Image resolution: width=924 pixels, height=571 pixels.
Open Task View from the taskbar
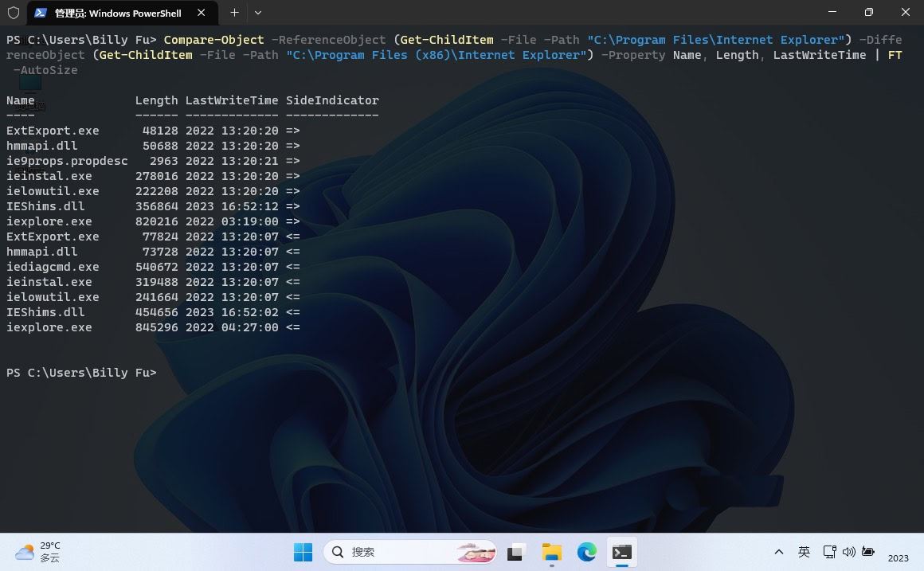tap(515, 552)
